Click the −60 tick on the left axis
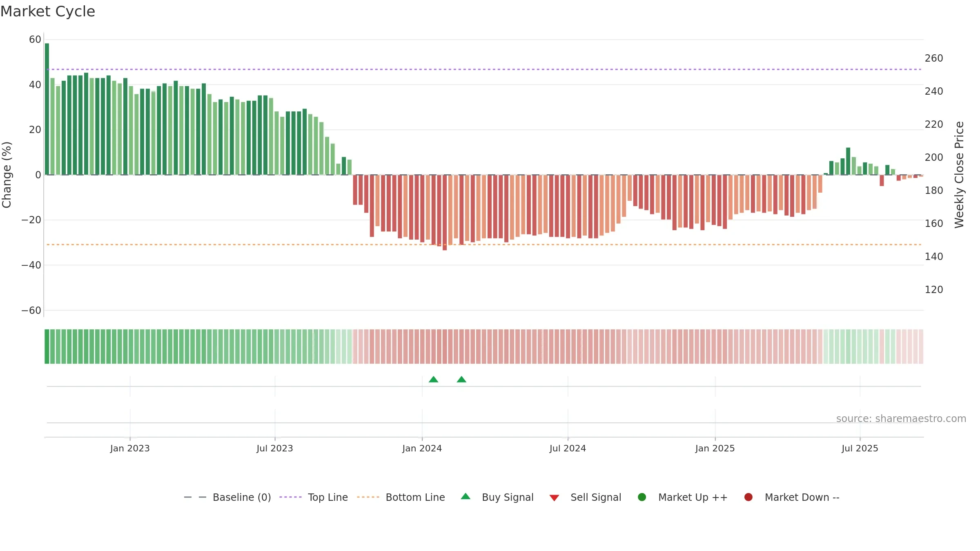Screen dimensions: 980x551 tap(31, 311)
